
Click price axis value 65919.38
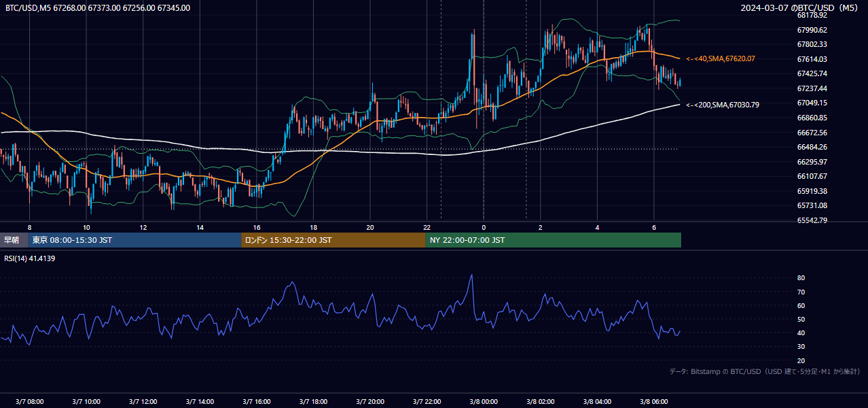(x=812, y=191)
